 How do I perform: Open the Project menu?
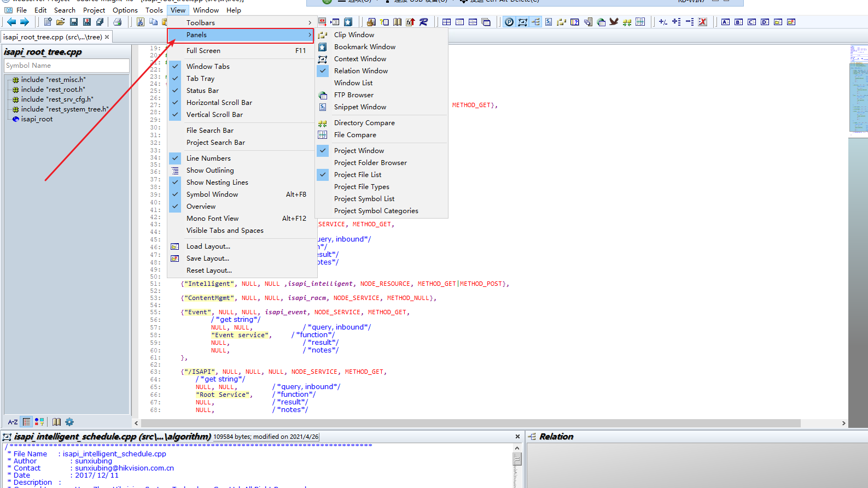coord(94,10)
